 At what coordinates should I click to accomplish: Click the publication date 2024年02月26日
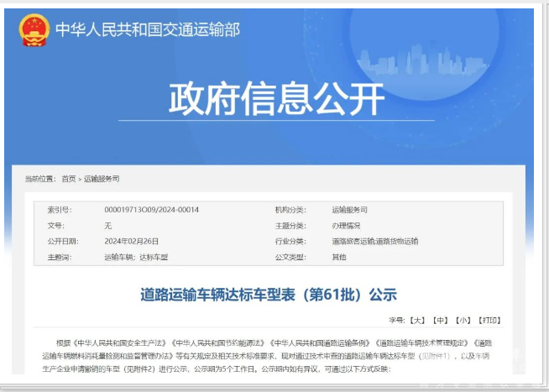pos(131,241)
